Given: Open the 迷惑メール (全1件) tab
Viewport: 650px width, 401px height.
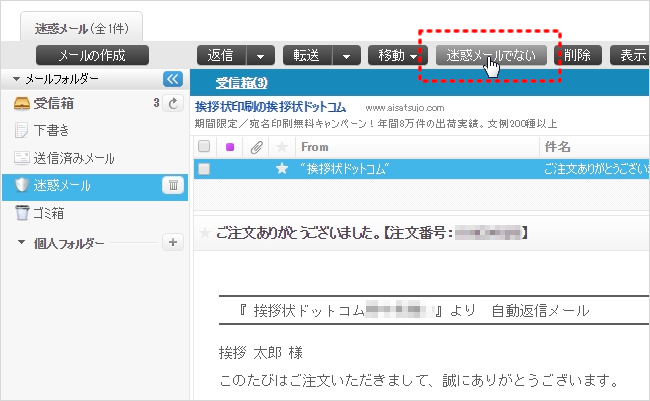Looking at the screenshot, I should [82, 27].
